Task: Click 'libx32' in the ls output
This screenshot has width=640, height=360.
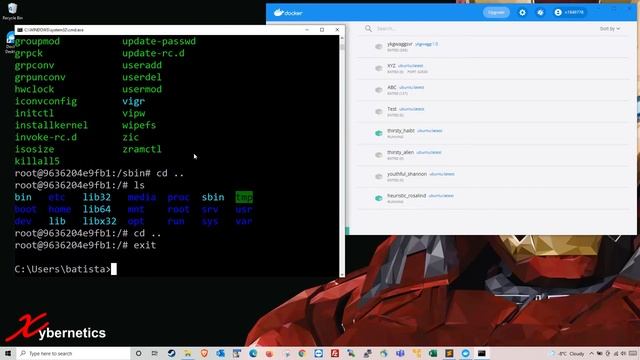Action: [x=100, y=221]
